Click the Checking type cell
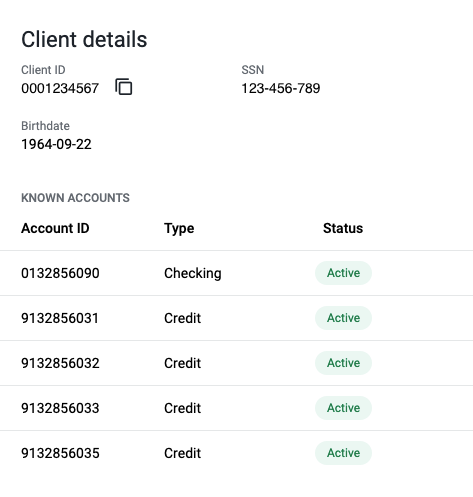 click(193, 273)
